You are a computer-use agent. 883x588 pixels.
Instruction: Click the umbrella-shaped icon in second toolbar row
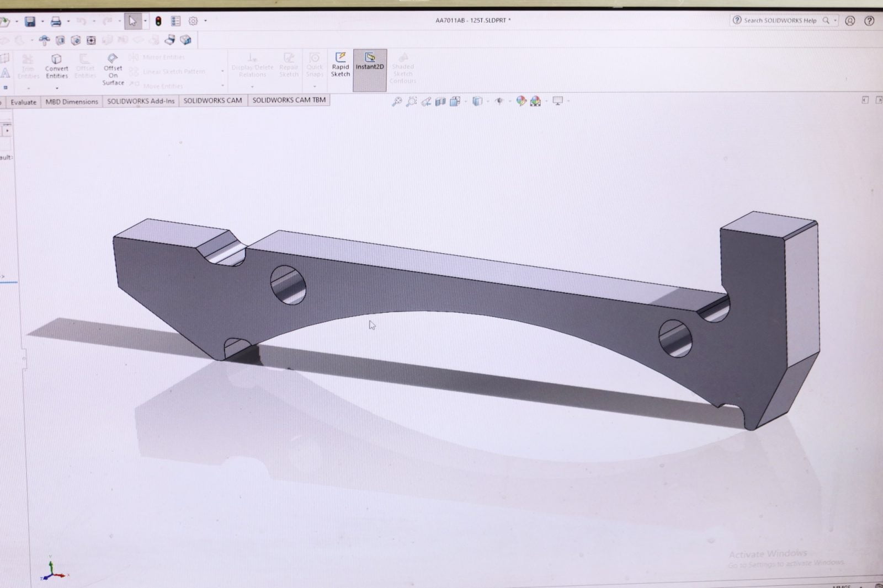pyautogui.click(x=44, y=40)
